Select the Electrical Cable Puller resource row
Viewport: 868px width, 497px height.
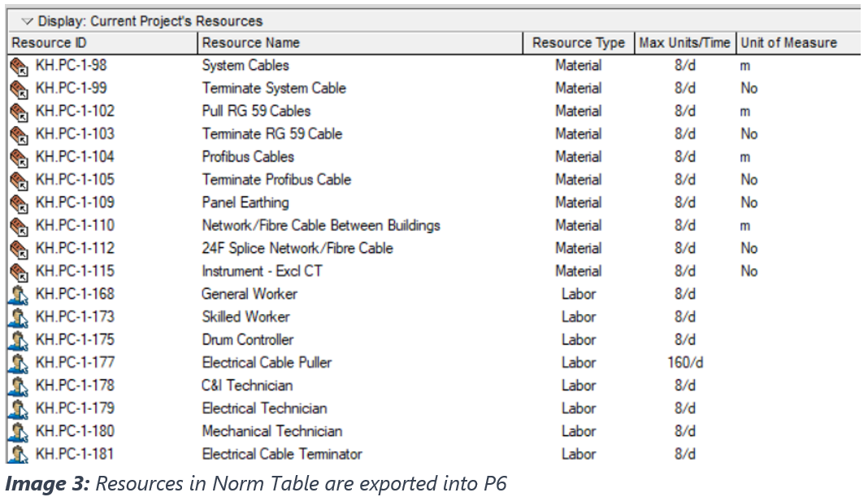coord(267,363)
